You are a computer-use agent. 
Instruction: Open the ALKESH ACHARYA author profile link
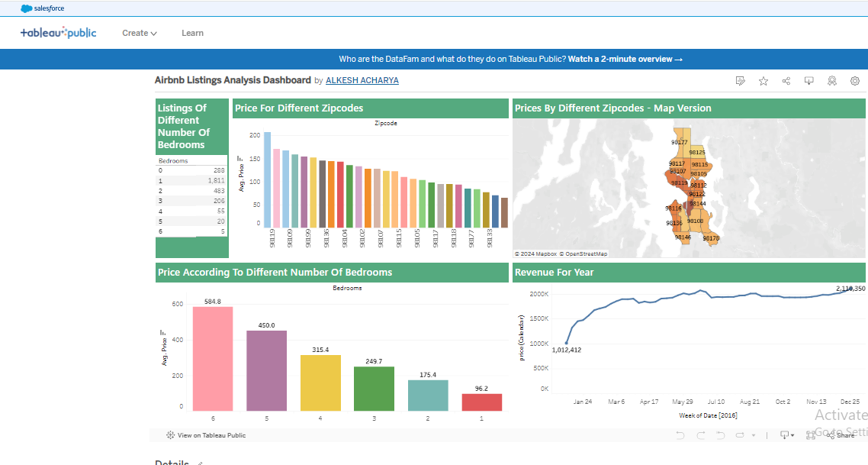362,80
